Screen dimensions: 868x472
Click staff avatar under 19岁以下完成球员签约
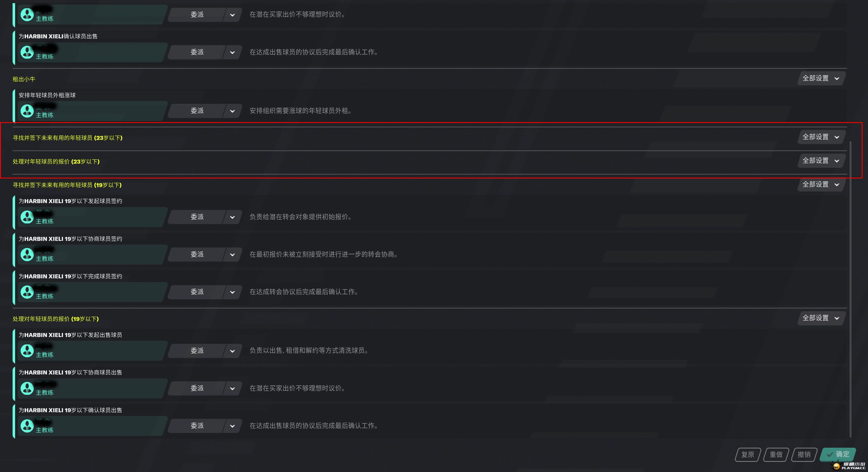pos(27,291)
